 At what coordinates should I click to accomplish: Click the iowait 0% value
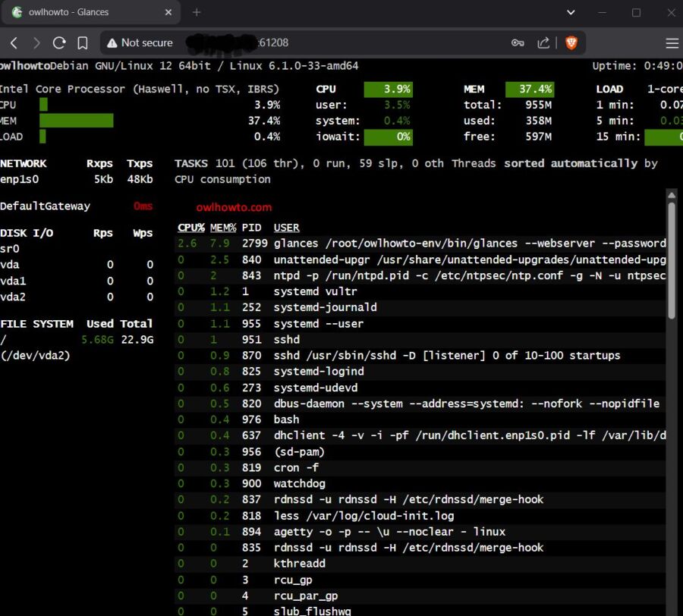tap(388, 137)
